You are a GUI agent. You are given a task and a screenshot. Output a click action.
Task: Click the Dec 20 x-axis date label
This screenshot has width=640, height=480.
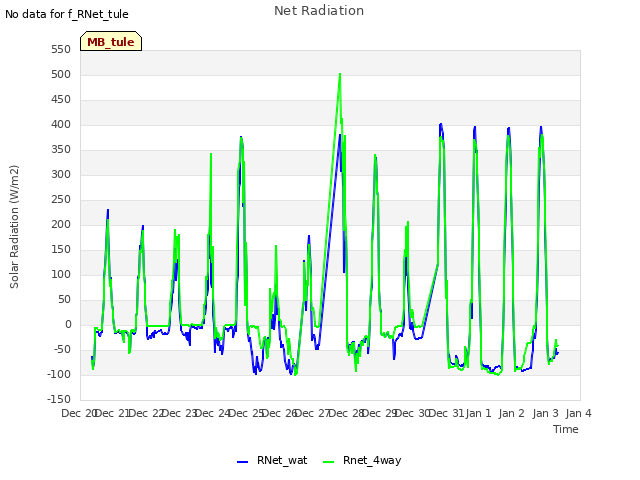(x=78, y=413)
